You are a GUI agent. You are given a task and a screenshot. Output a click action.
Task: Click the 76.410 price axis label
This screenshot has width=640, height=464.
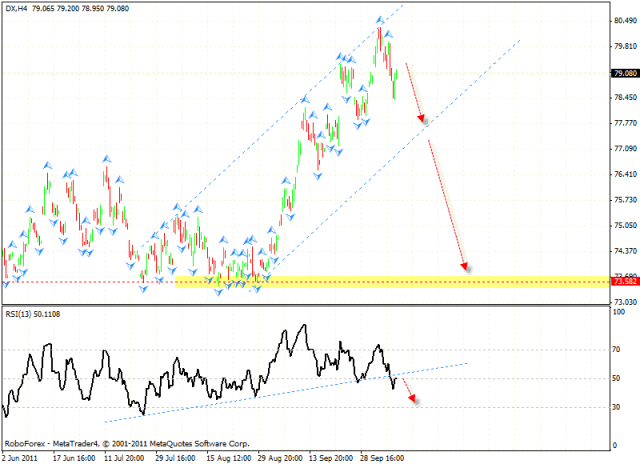coord(624,175)
